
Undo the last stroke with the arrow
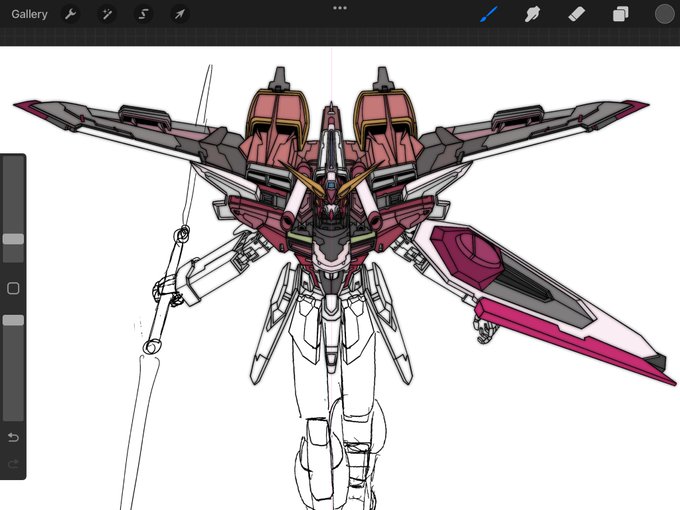point(13,437)
